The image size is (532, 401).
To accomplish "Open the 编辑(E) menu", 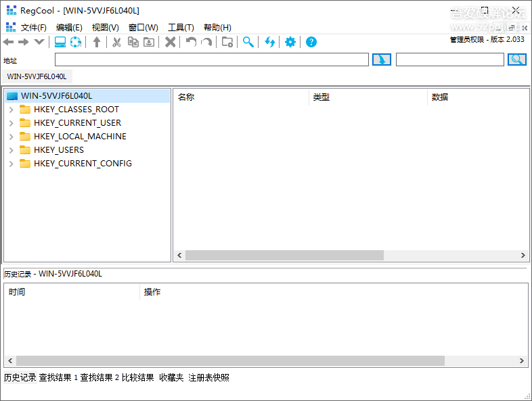I will tap(69, 28).
